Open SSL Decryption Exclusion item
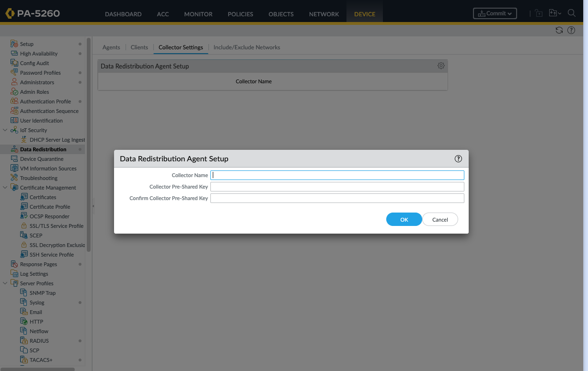The width and height of the screenshot is (588, 371). point(57,245)
